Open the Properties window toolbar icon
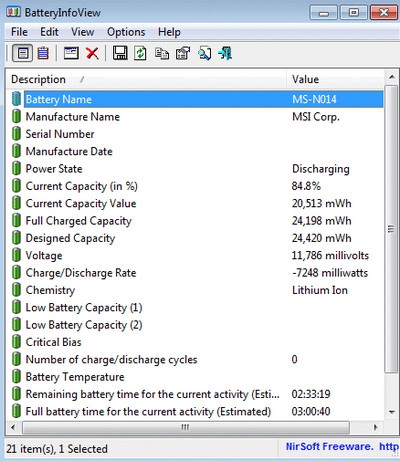The image size is (400, 461). click(x=71, y=53)
